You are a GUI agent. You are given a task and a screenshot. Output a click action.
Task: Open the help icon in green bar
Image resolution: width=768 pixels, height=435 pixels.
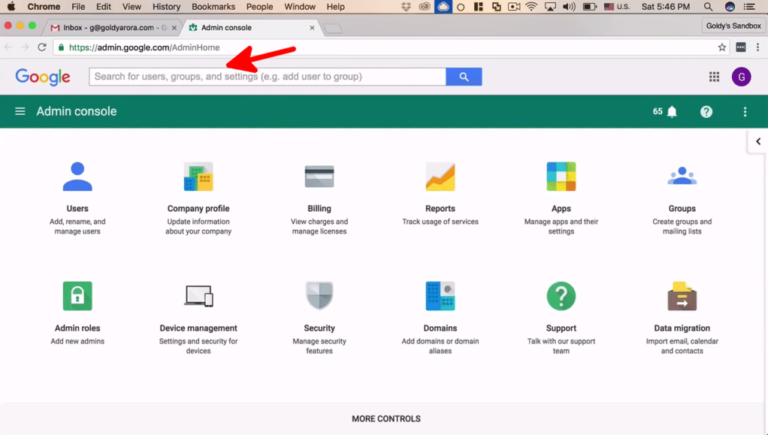706,112
